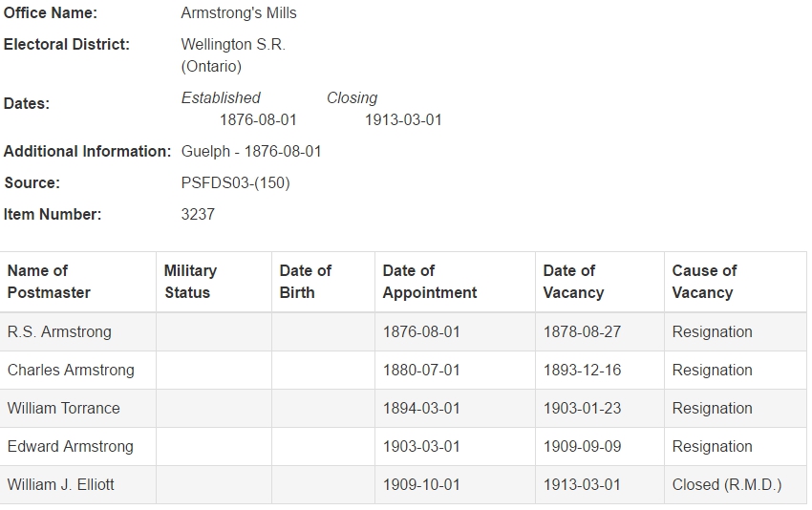Select the 1913-03-01 closing date value

403,120
